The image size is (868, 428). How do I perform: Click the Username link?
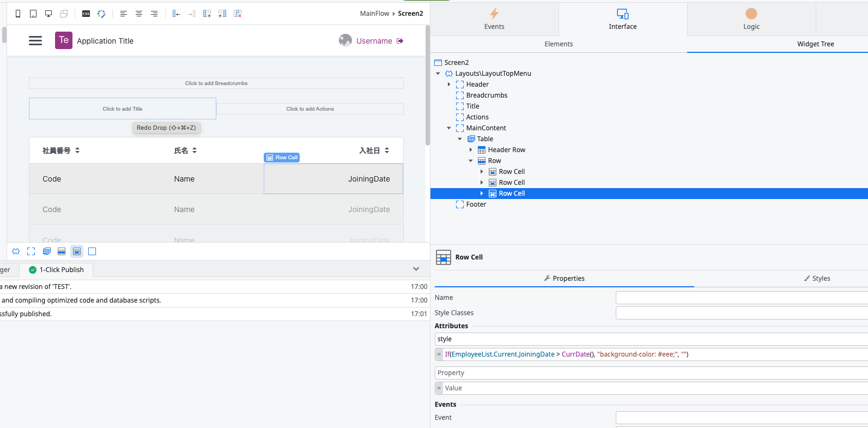374,41
